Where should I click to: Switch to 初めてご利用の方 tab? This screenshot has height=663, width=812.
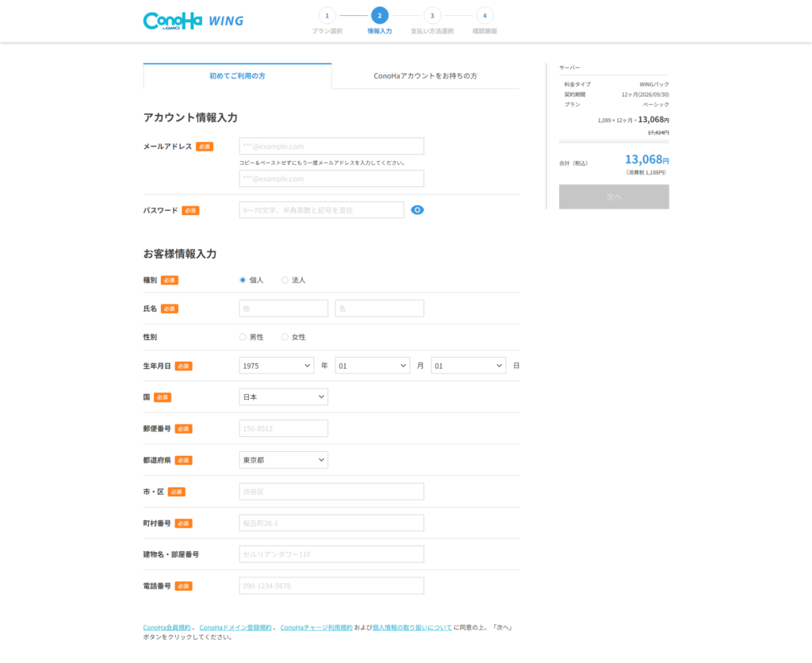(236, 74)
